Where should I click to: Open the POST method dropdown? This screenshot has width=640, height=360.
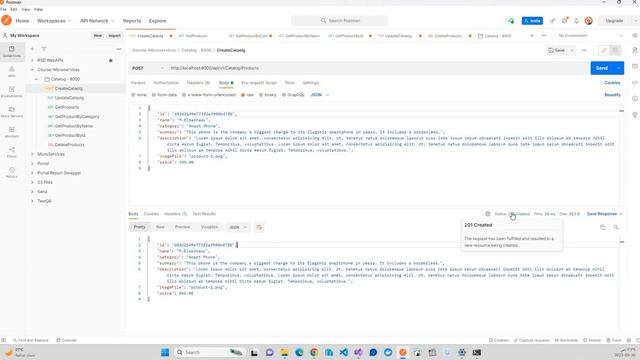(x=147, y=68)
